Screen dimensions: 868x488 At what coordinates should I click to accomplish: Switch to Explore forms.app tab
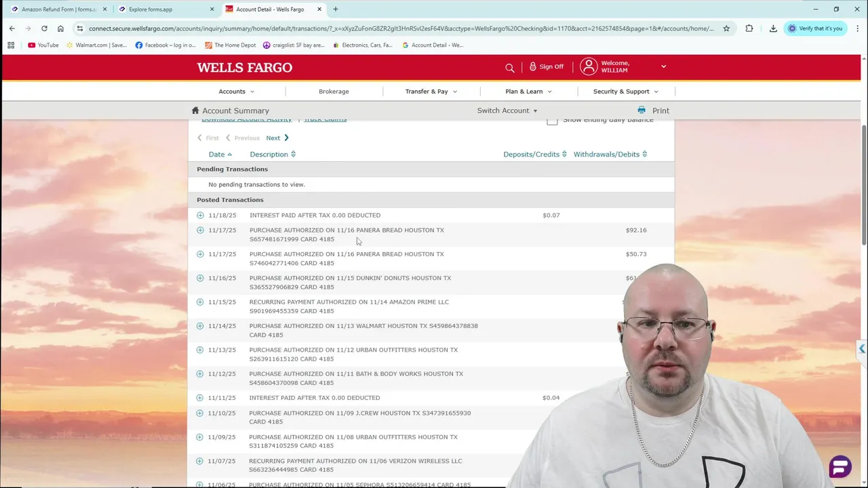pos(165,9)
